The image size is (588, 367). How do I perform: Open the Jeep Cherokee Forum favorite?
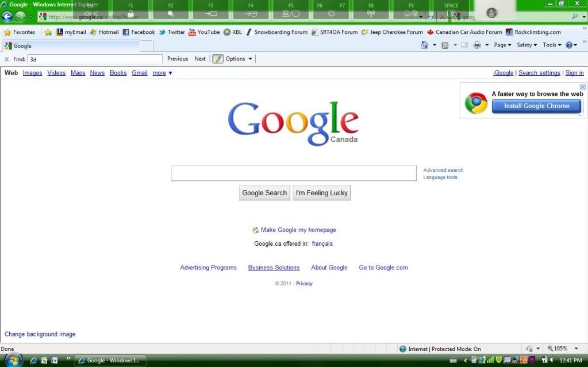[392, 32]
